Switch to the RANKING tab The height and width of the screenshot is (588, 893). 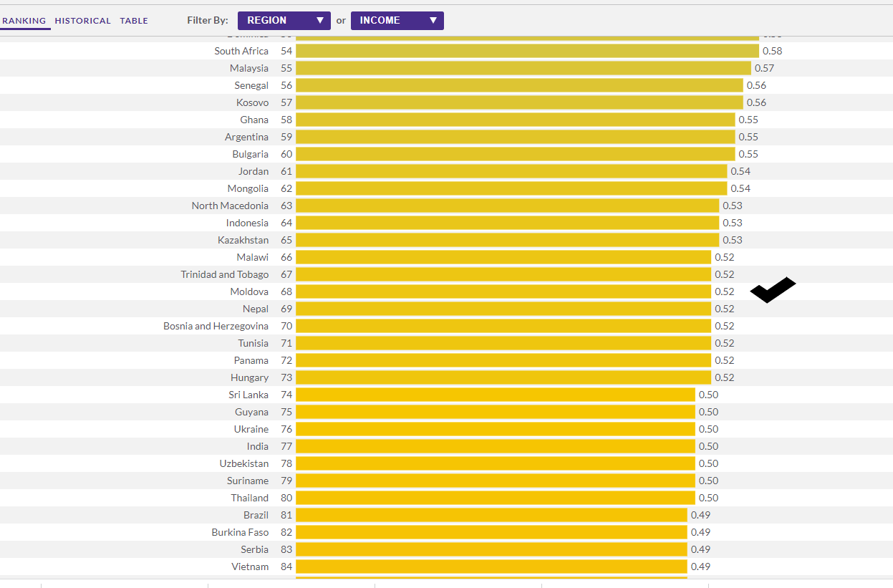[x=24, y=21]
